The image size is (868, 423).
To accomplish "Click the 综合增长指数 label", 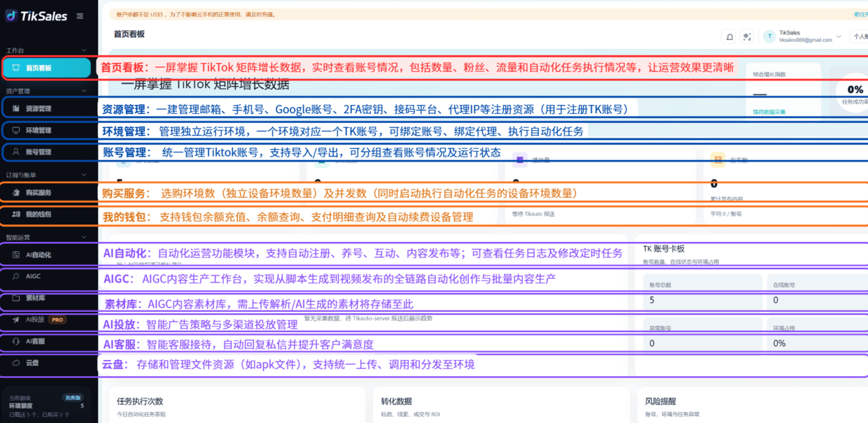I will point(769,74).
